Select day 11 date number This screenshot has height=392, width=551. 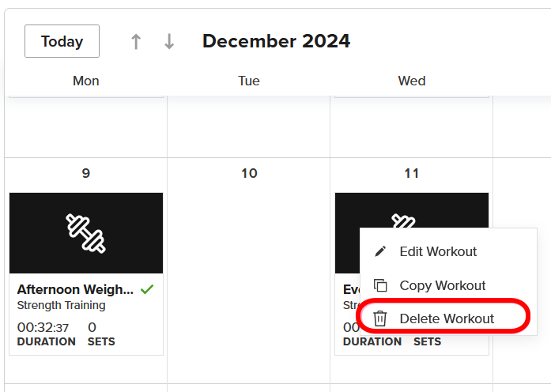(x=412, y=173)
